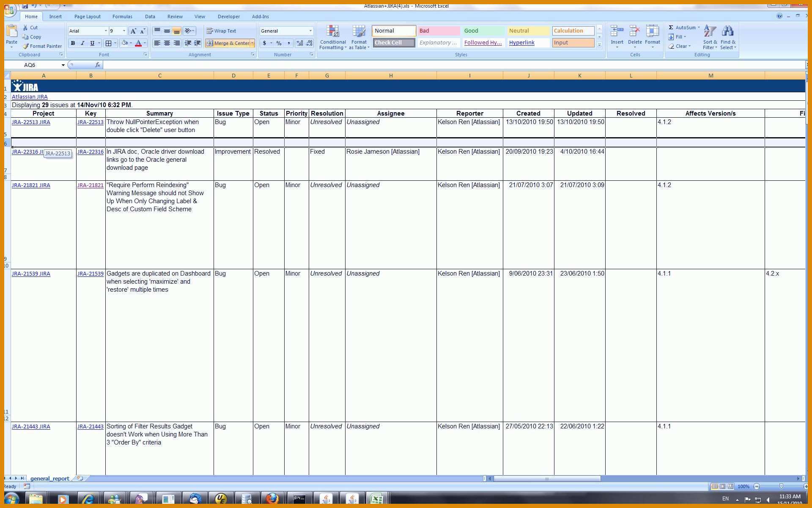812x508 pixels.
Task: Decrease decimal places
Action: click(310, 43)
